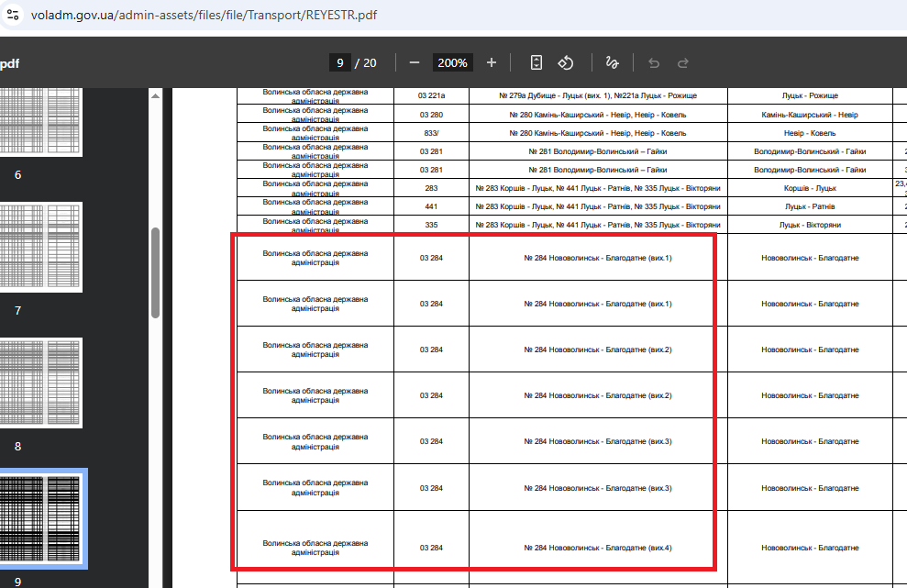Zoom out with the minus button
The height and width of the screenshot is (588, 907).
point(415,62)
